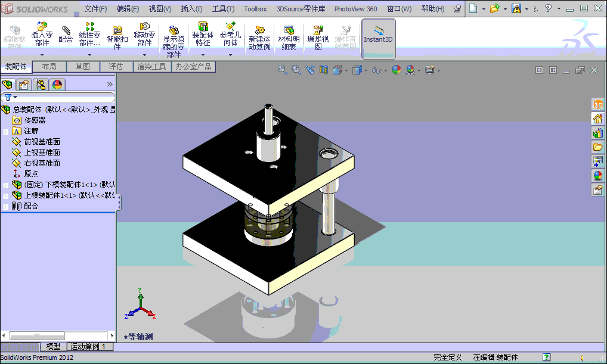This screenshot has width=607, height=364.
Task: Expand the 注解 tree node
Action: click(x=5, y=132)
